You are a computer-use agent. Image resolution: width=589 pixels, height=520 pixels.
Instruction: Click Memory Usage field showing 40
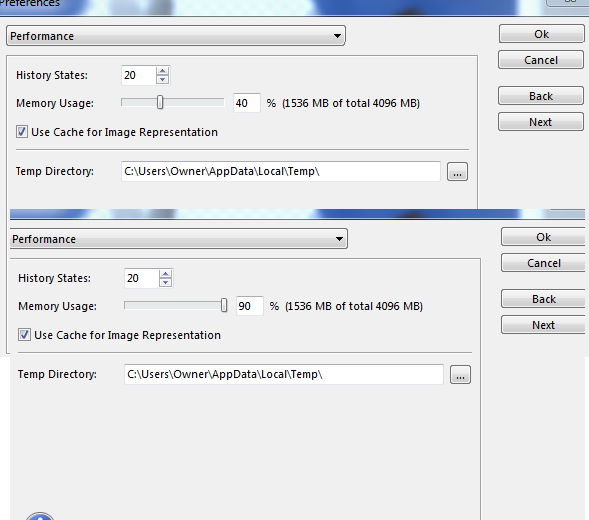246,103
